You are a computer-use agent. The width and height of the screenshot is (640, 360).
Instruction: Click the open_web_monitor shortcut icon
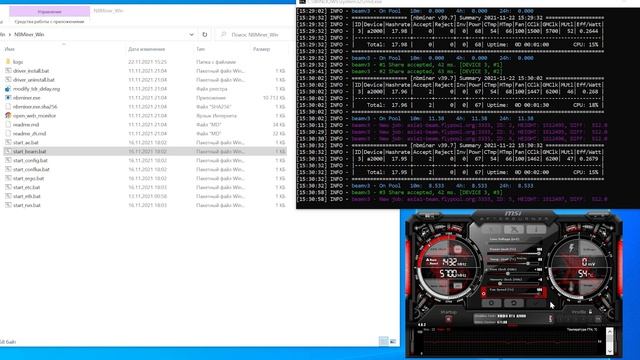tap(8, 116)
